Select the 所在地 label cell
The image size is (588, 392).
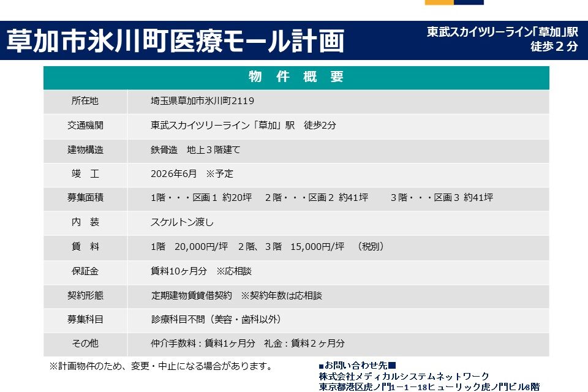tap(85, 101)
